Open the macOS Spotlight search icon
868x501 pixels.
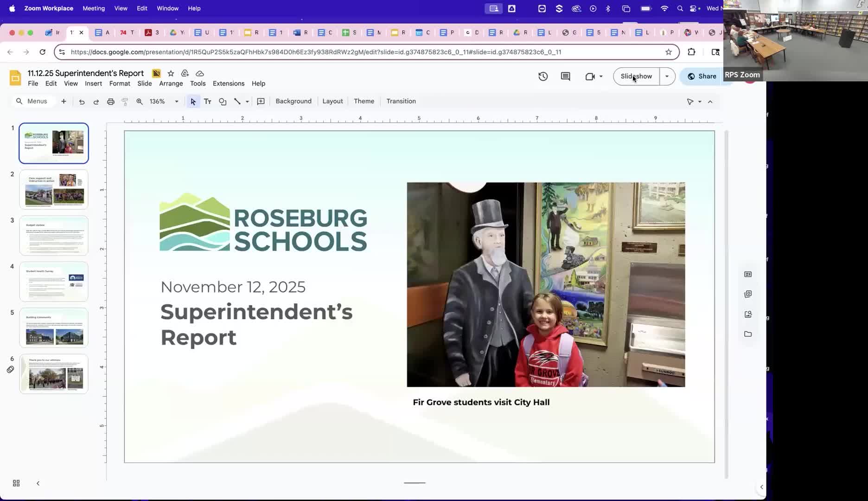[680, 8]
